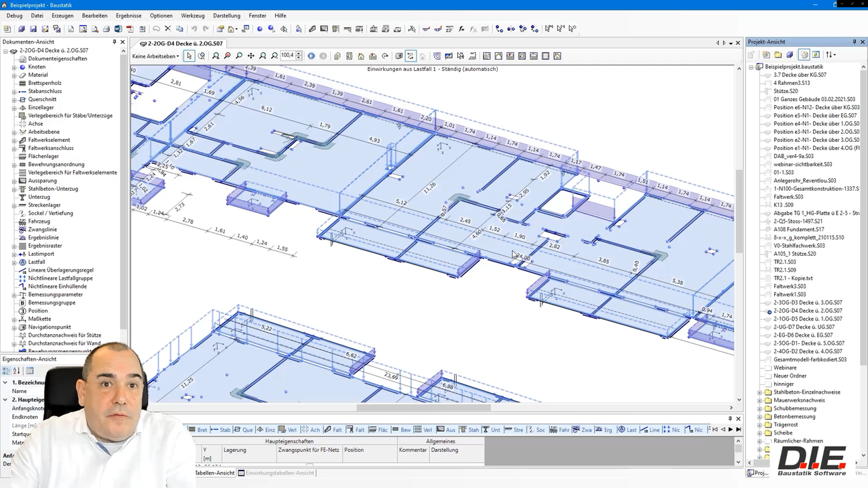The width and height of the screenshot is (868, 488).
Task: Click Dokumenteigenschaften in the document tree
Action: point(58,59)
